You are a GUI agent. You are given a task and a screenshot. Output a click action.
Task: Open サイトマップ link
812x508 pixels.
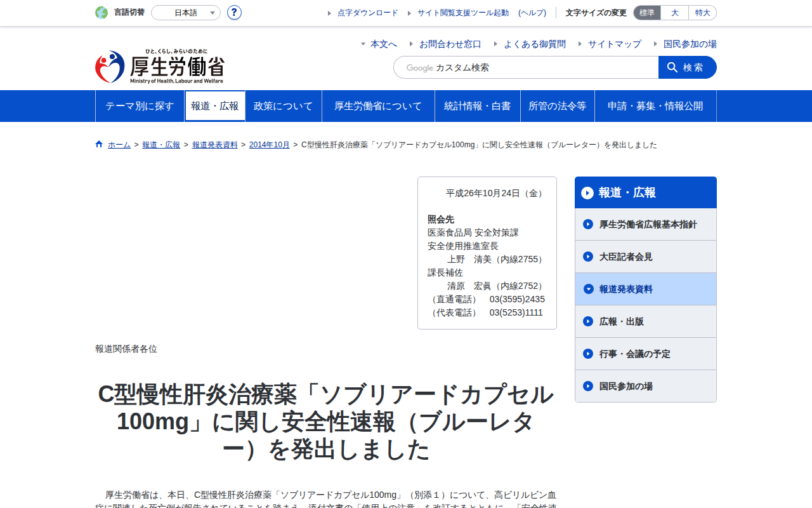coord(615,44)
